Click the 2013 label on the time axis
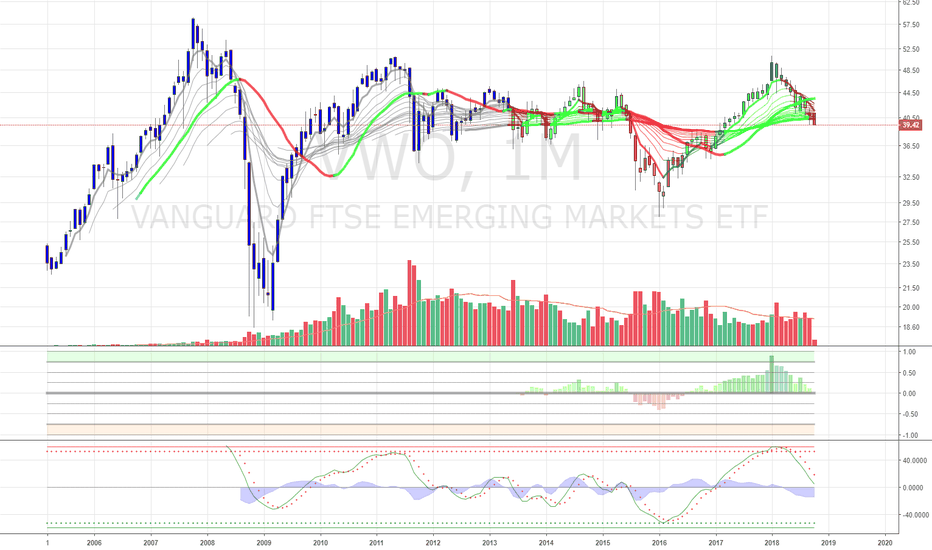 (x=489, y=542)
